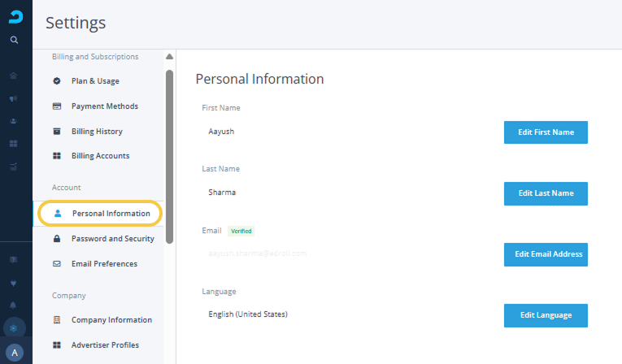
Task: Click the settings menu scrollbar up arrow
Action: coord(169,57)
